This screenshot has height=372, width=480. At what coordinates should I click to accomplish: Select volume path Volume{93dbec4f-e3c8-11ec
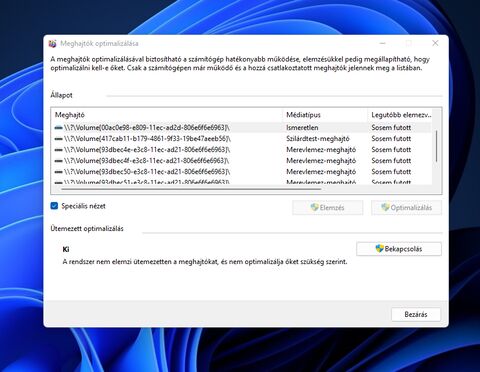click(x=147, y=161)
